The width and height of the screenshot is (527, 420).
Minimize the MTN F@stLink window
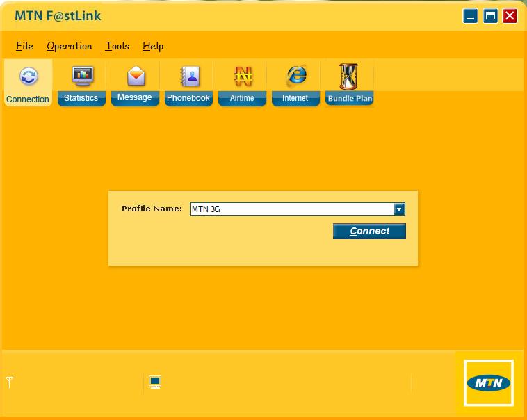point(470,16)
